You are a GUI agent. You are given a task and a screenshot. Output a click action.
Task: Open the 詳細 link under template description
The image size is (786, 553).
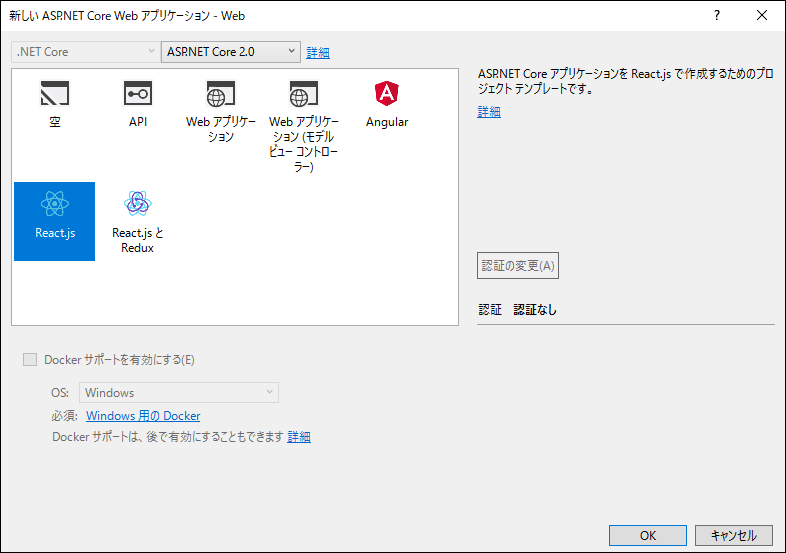pyautogui.click(x=489, y=111)
